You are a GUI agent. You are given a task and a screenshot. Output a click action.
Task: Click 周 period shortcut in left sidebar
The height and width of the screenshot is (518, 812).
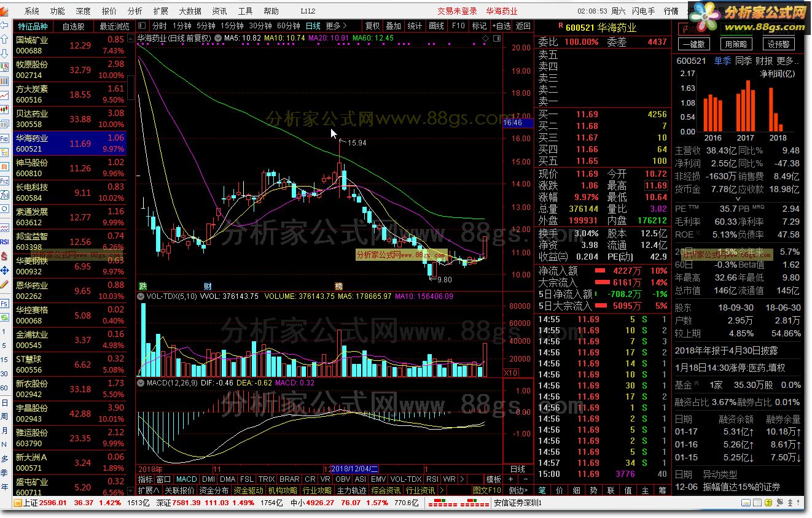pos(5,417)
